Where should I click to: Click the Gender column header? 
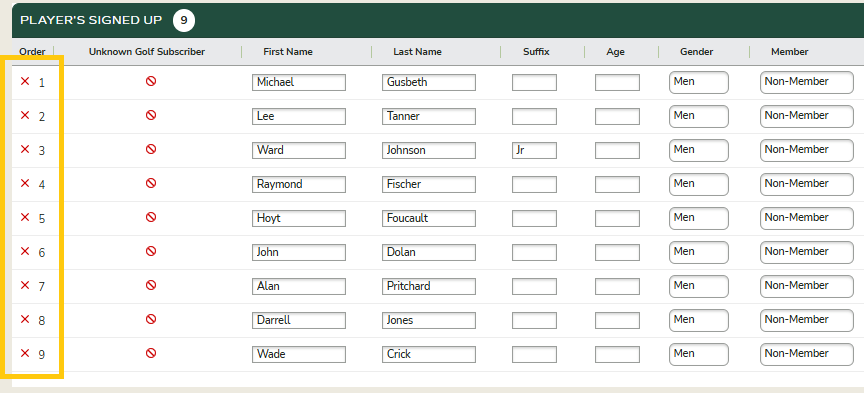coord(696,52)
